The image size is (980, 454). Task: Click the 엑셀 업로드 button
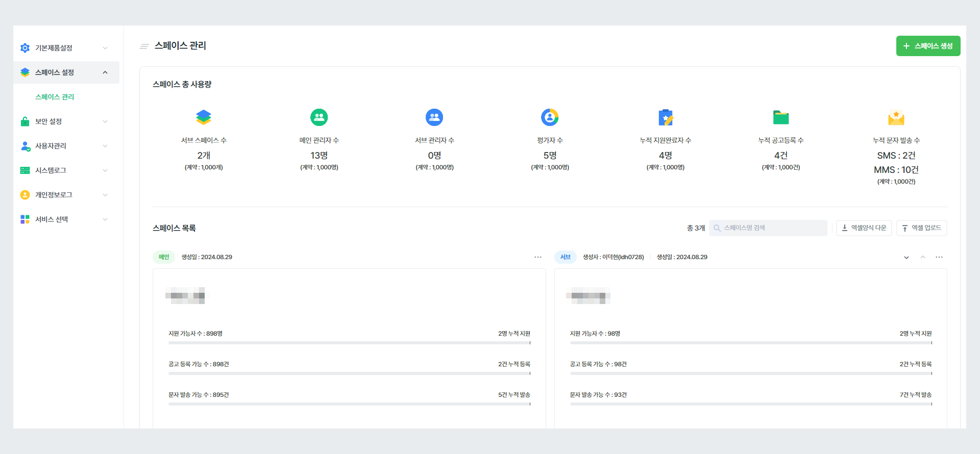(x=921, y=228)
